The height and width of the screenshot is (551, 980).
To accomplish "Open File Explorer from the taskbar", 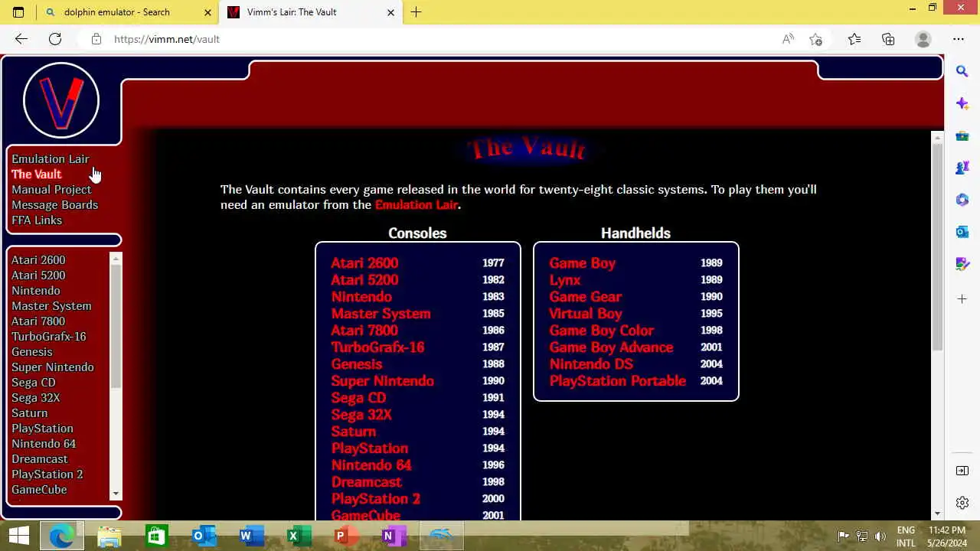I will pos(109,536).
